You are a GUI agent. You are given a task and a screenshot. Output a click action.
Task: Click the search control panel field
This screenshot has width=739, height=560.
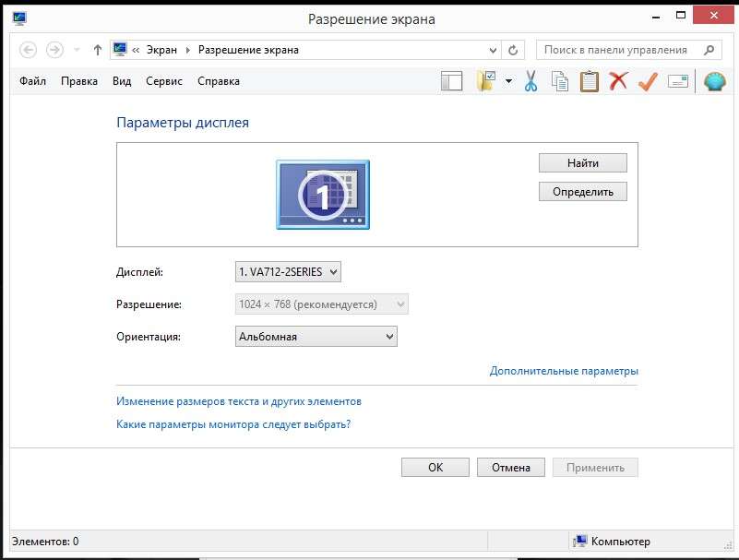pos(629,50)
